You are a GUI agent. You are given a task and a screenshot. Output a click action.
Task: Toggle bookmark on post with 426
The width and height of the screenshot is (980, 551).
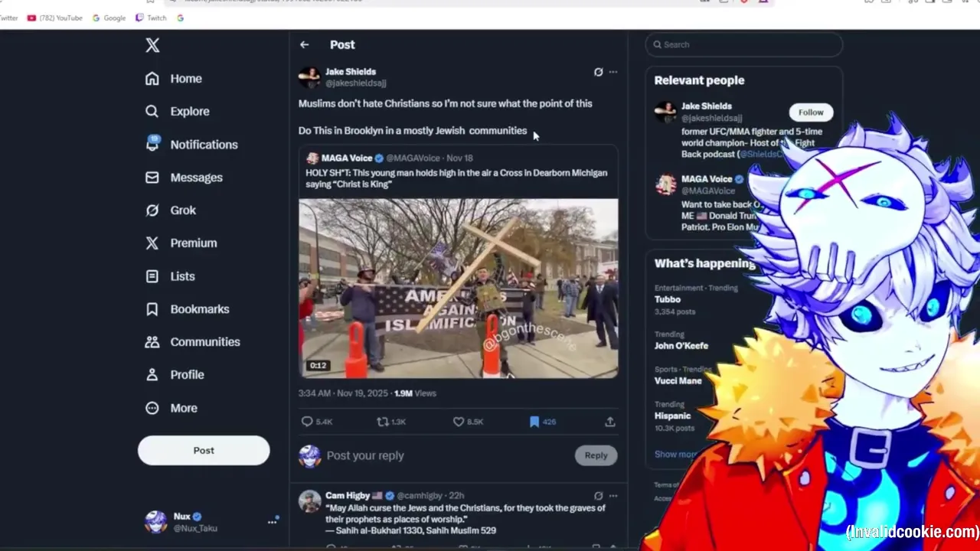pyautogui.click(x=534, y=422)
